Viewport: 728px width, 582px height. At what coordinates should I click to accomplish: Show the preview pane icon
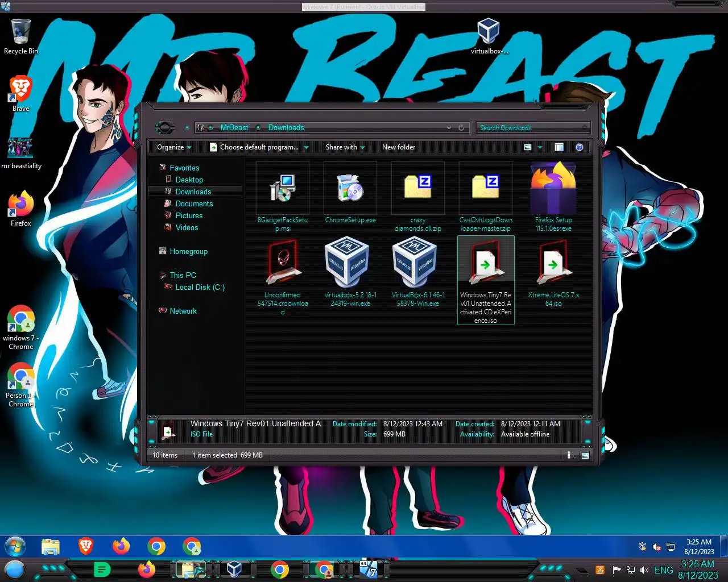pyautogui.click(x=559, y=147)
